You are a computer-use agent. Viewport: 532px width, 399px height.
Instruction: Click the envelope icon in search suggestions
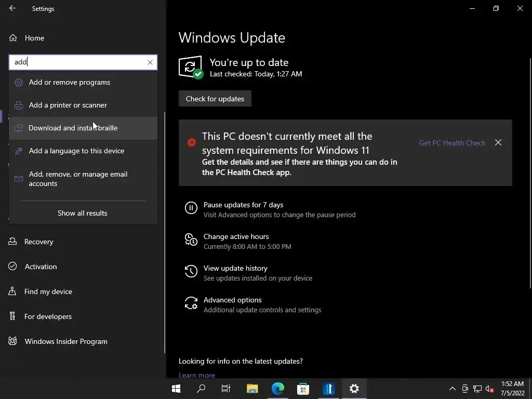[x=19, y=179]
